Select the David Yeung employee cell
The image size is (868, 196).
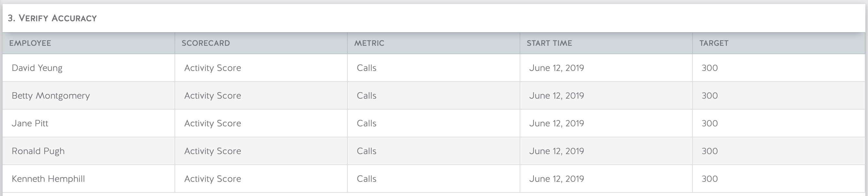coord(89,68)
